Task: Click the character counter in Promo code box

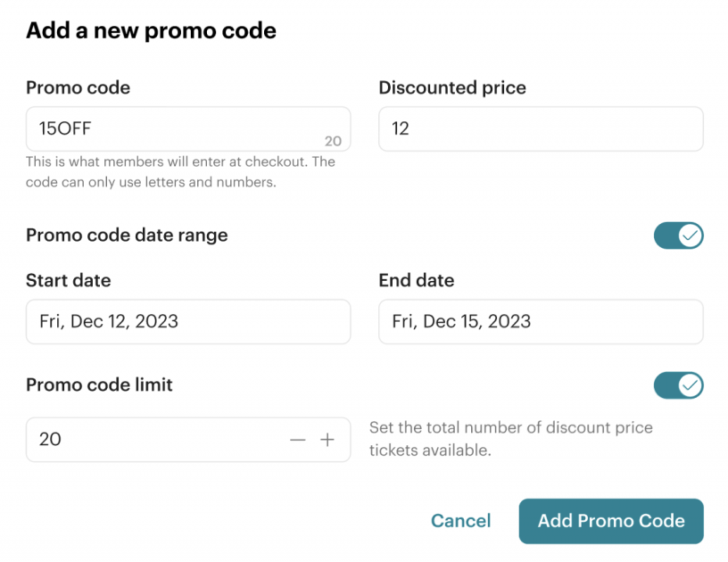Action: 333,141
